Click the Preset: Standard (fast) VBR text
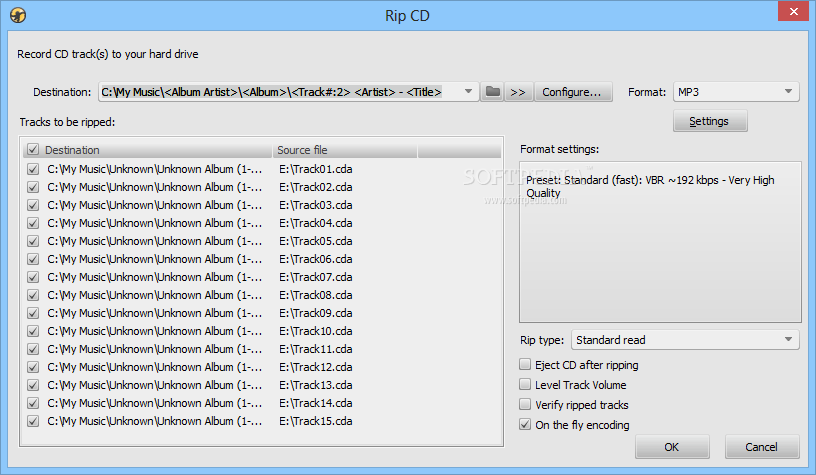Viewport: 816px width, 475px height. point(651,186)
